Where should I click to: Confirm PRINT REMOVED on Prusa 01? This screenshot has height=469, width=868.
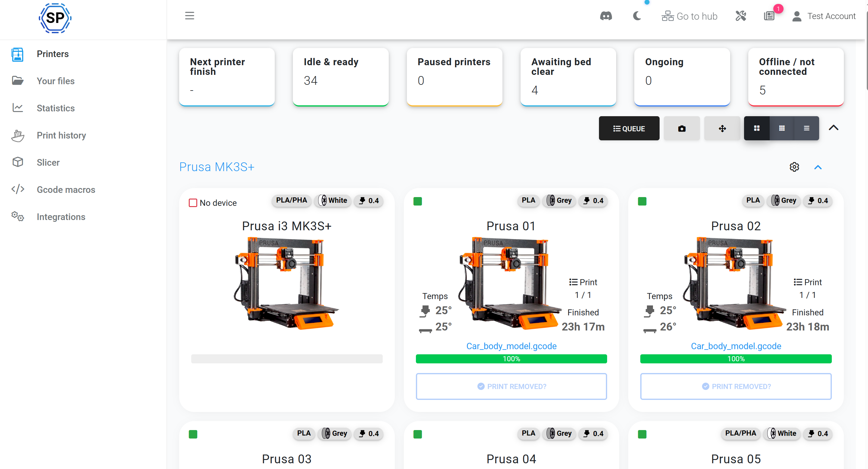click(x=511, y=386)
